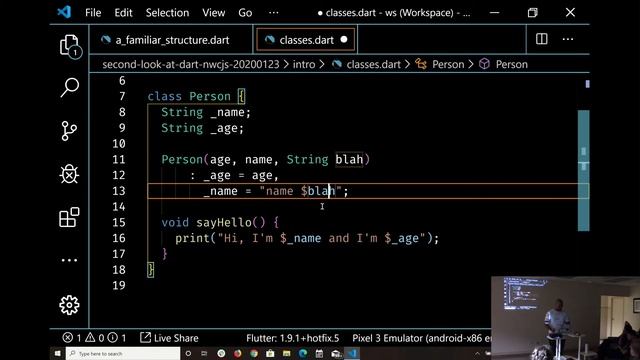Click line number 15 in gutter
The image size is (640, 360).
119,222
